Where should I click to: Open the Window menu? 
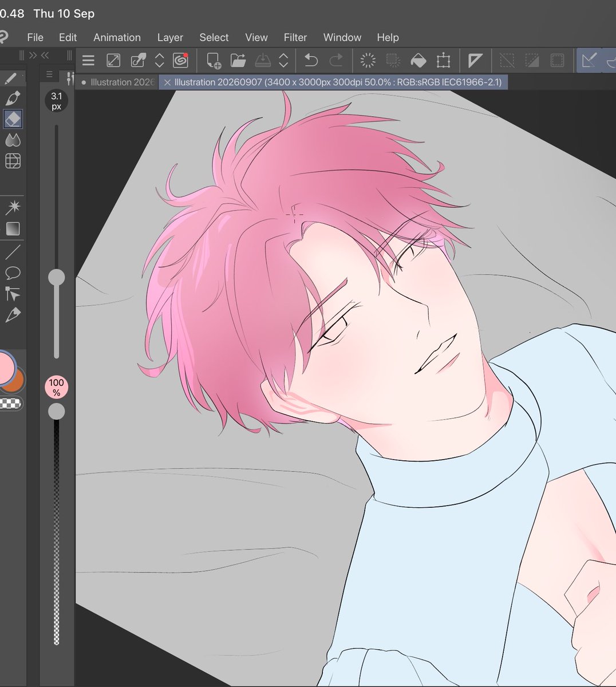(342, 37)
